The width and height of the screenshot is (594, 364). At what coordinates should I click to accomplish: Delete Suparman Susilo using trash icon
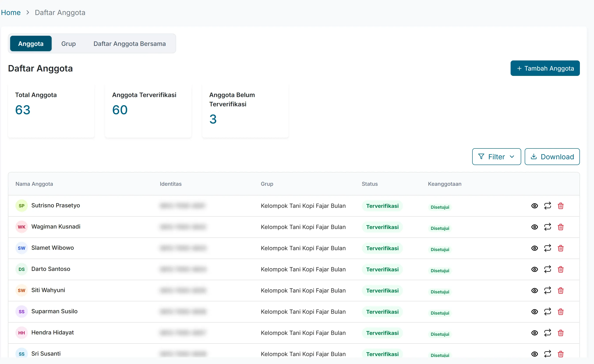tap(560, 312)
